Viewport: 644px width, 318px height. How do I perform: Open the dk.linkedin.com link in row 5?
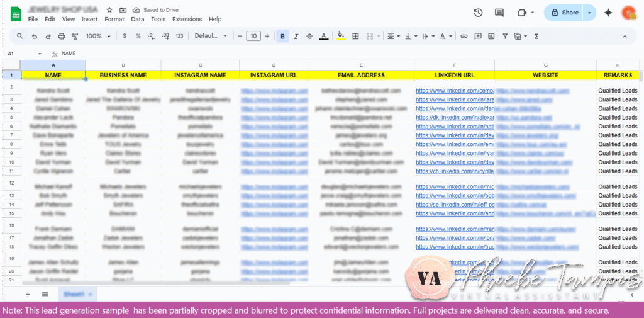pos(455,118)
